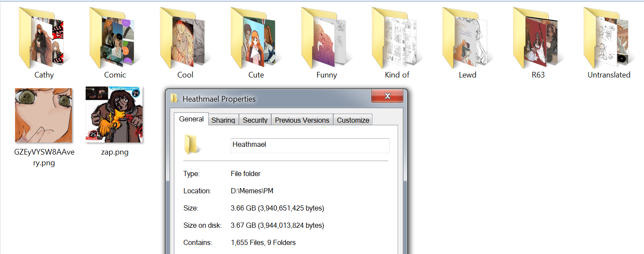The width and height of the screenshot is (644, 254).
Task: Open the Previous Versions tab
Action: point(302,120)
